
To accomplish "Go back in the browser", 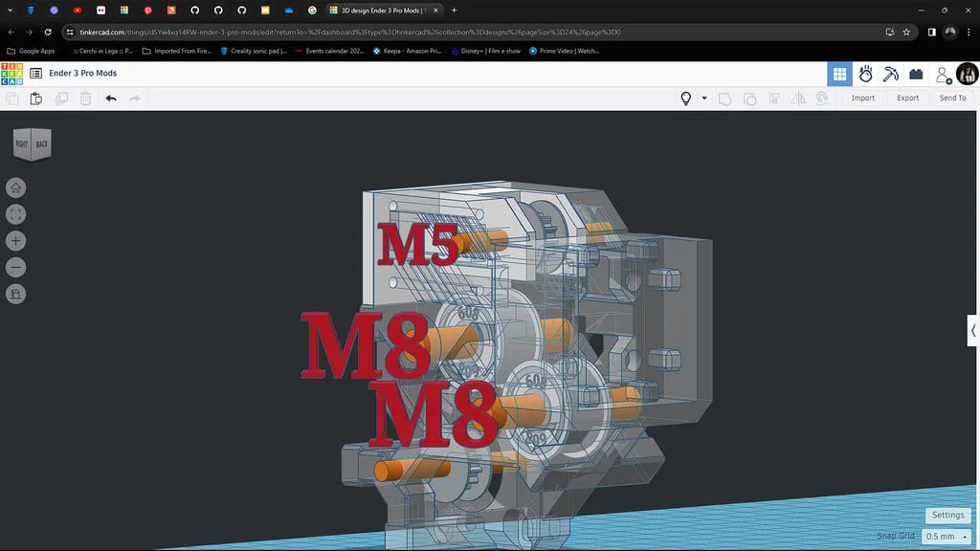I will pyautogui.click(x=11, y=32).
